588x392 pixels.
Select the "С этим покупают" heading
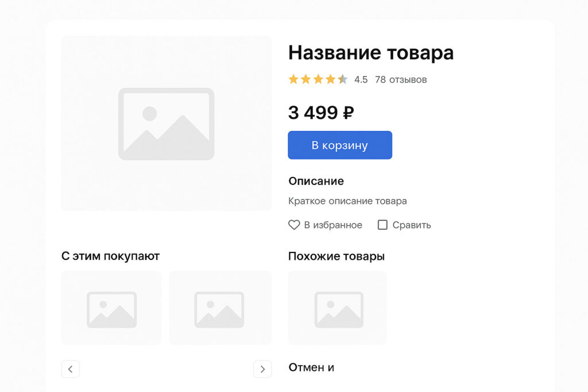point(110,256)
